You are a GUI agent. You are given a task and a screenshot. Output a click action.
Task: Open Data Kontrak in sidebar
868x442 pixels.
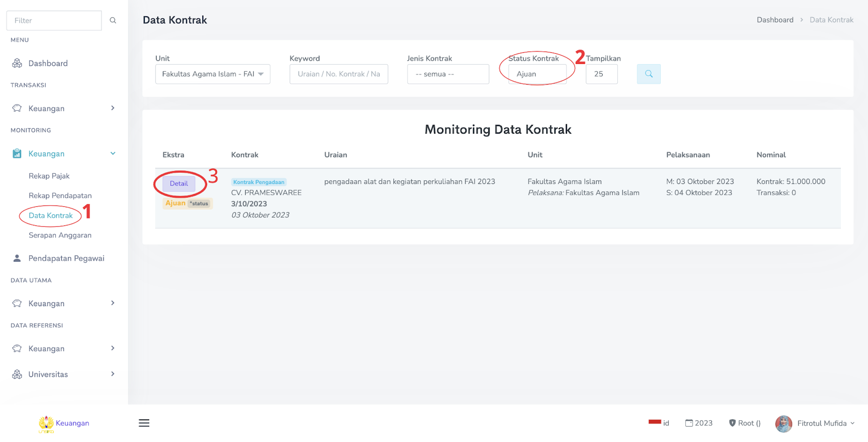click(x=50, y=216)
